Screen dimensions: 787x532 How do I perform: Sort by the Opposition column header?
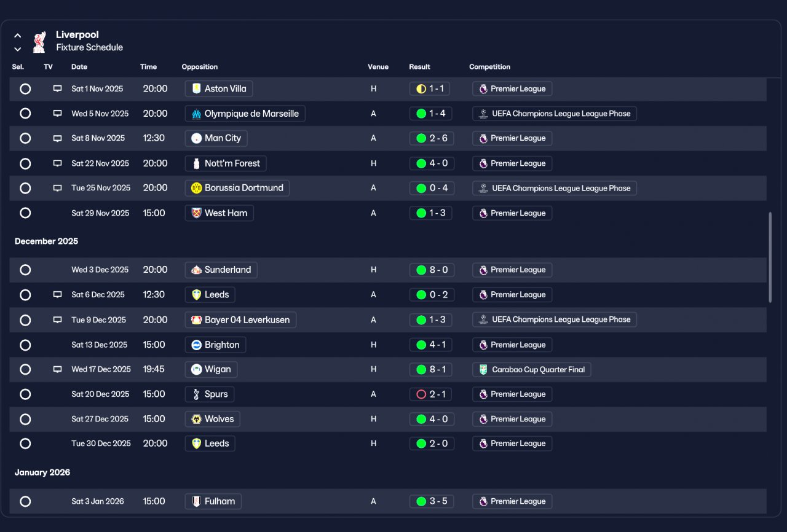[200, 67]
